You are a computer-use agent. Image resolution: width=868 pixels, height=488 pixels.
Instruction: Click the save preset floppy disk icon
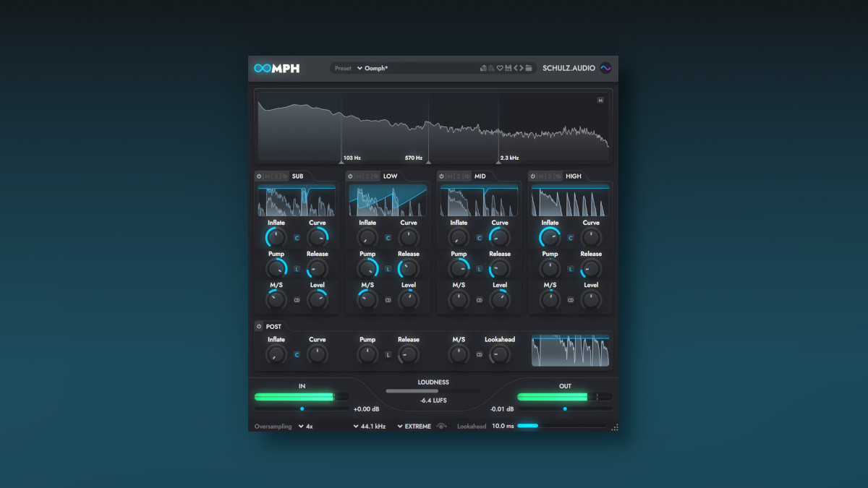pyautogui.click(x=509, y=69)
